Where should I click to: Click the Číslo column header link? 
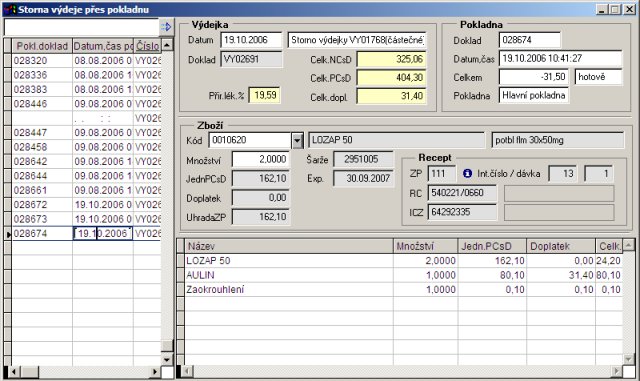point(147,46)
